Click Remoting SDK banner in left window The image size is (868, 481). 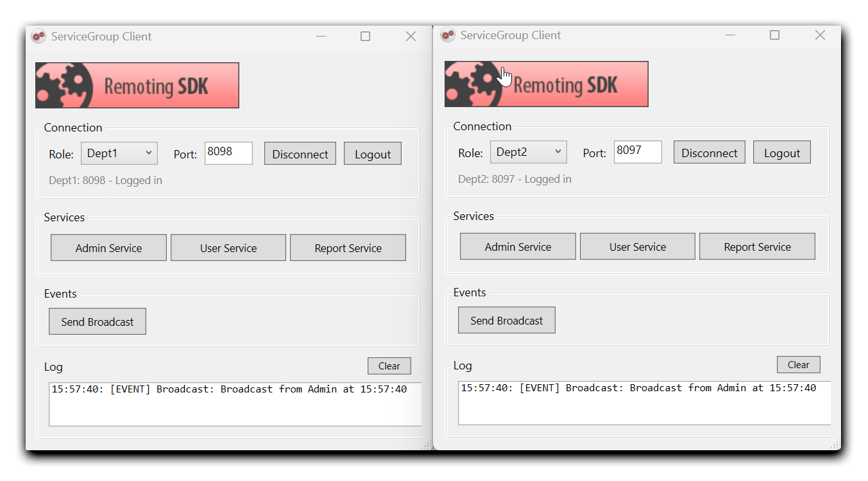click(x=137, y=85)
